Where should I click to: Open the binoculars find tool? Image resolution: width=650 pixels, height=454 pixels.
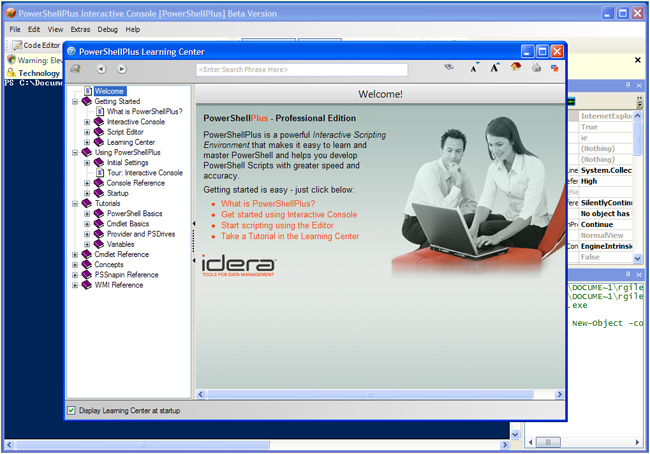click(x=449, y=67)
